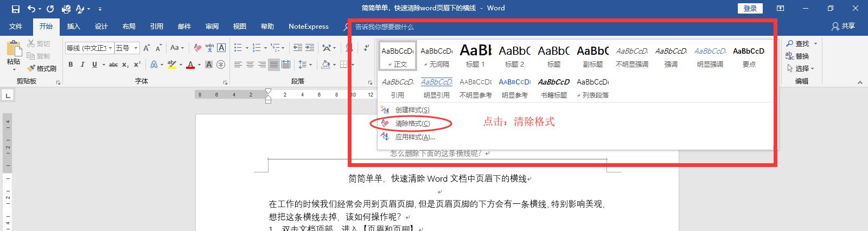Switch to the Layout (布局) tab
The image size is (868, 231).
point(129,26)
